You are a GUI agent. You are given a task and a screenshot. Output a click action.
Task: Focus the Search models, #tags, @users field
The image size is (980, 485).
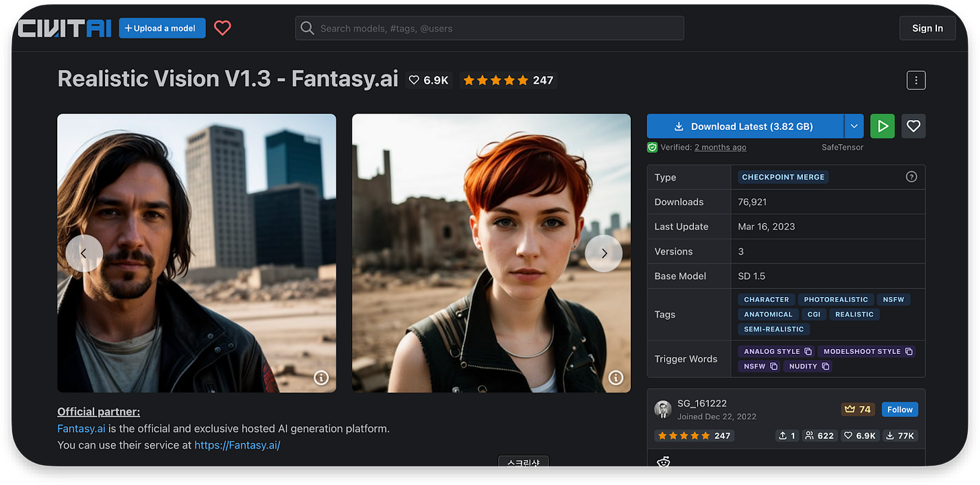tap(489, 28)
